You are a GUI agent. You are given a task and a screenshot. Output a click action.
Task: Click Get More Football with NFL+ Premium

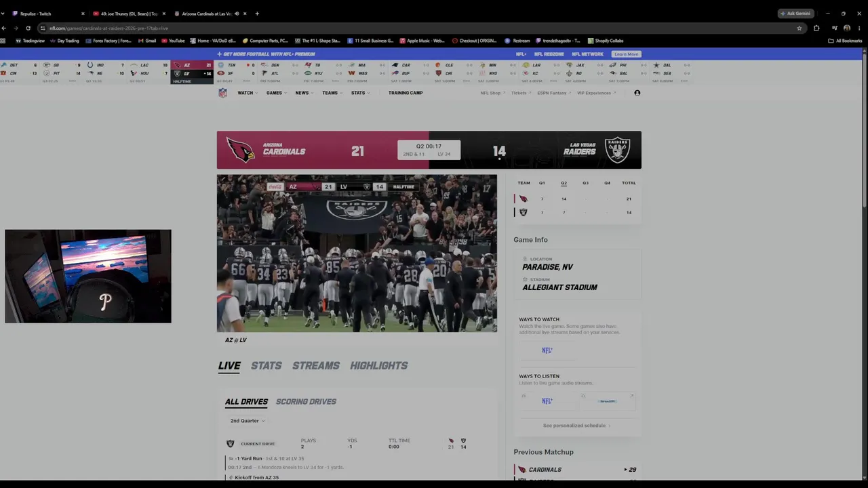(266, 54)
